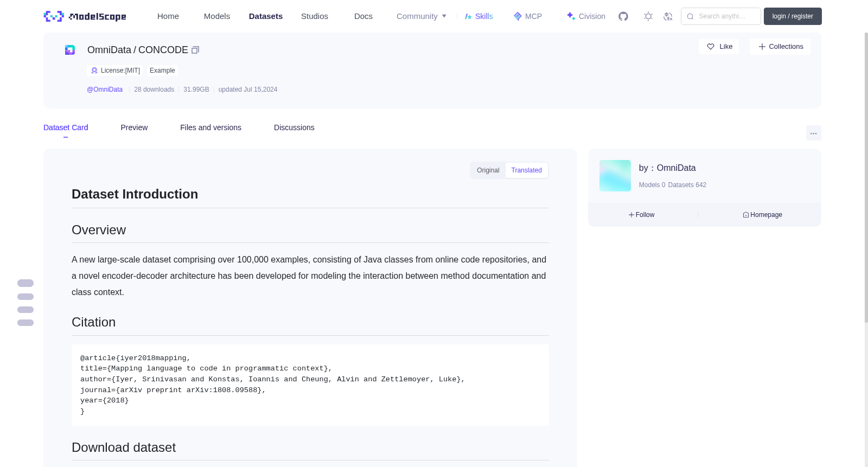Click the License:[MIT] tag
Viewport: 868px width, 467px height.
116,71
